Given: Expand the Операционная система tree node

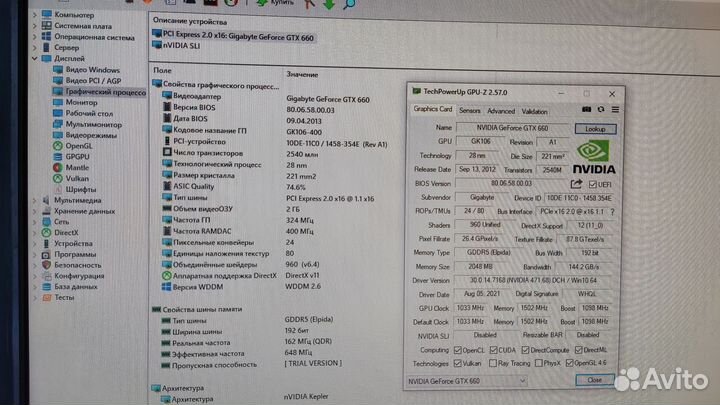Looking at the screenshot, I should (35, 37).
